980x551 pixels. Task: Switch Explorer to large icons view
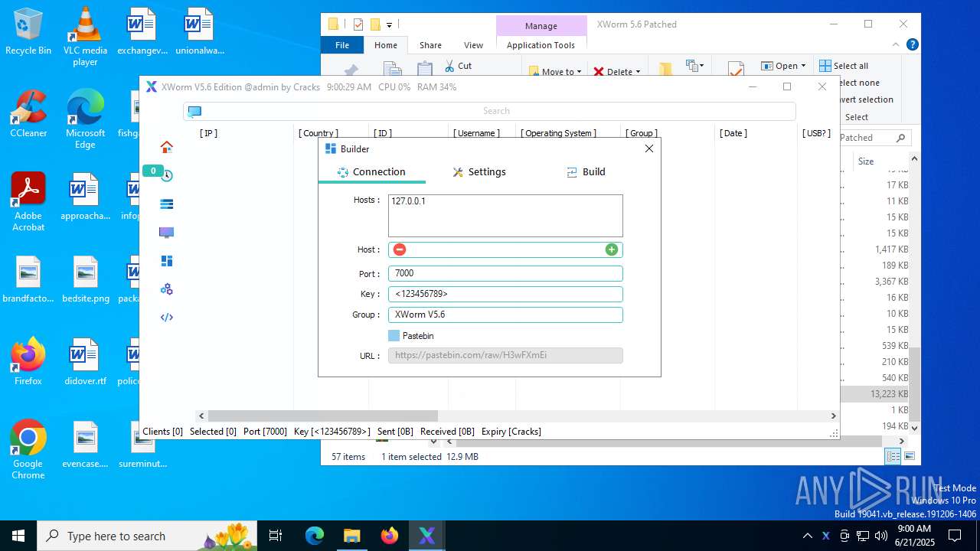click(910, 456)
